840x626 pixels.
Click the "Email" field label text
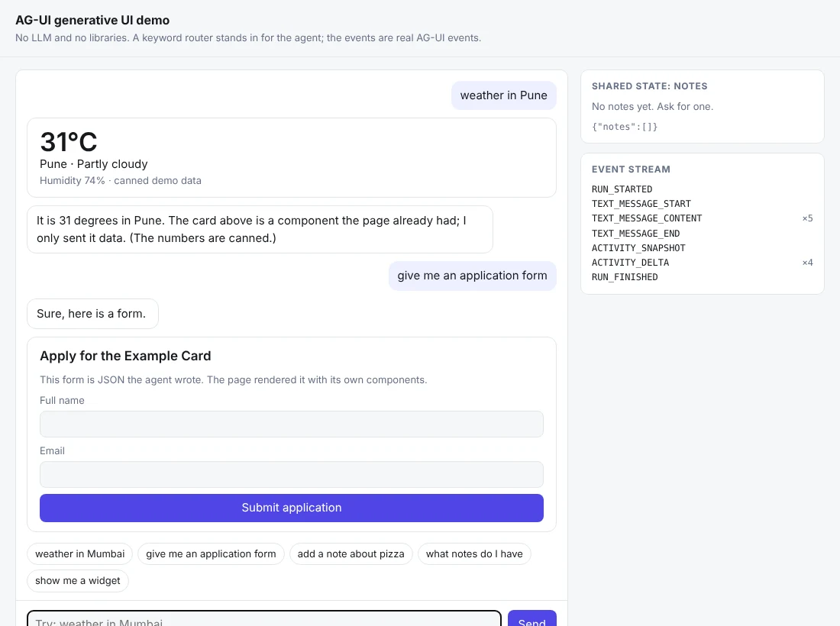[x=52, y=451]
